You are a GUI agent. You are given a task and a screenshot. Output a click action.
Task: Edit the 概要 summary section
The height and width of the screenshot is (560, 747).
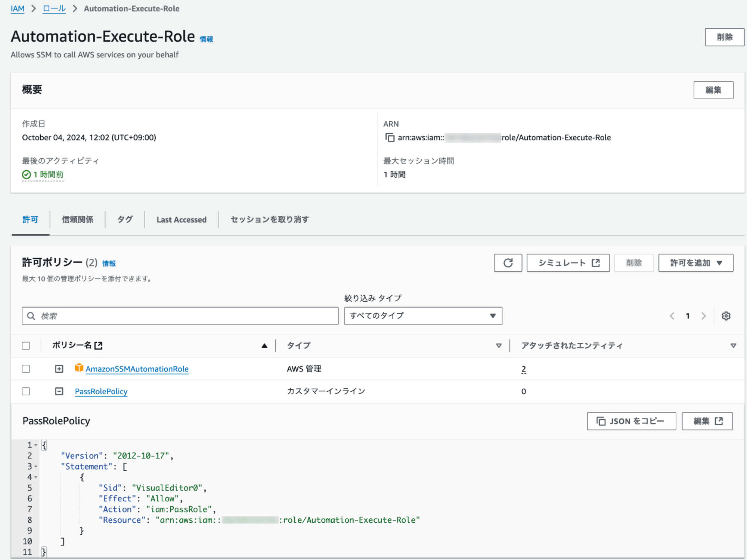point(713,90)
